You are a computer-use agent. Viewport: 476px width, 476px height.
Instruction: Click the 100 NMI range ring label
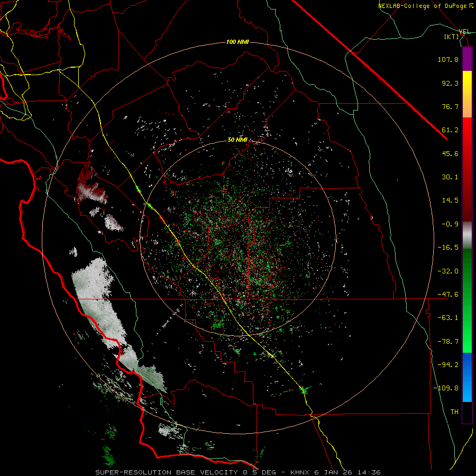click(x=237, y=42)
